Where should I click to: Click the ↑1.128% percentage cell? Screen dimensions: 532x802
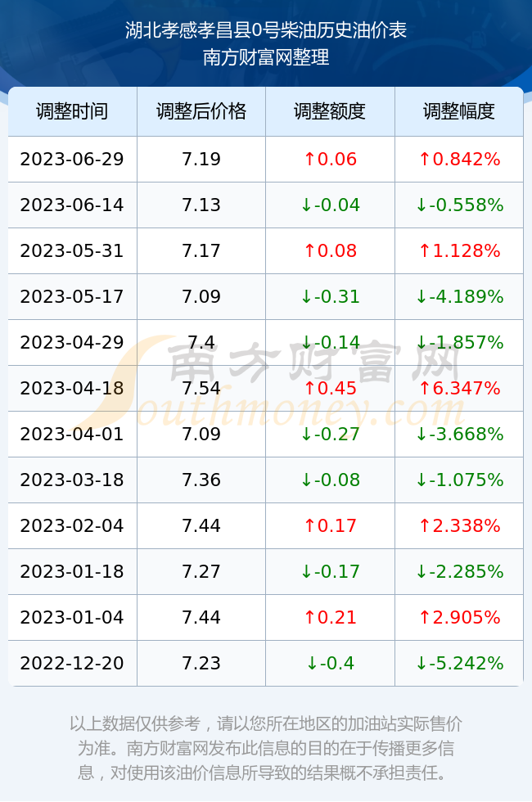(459, 250)
